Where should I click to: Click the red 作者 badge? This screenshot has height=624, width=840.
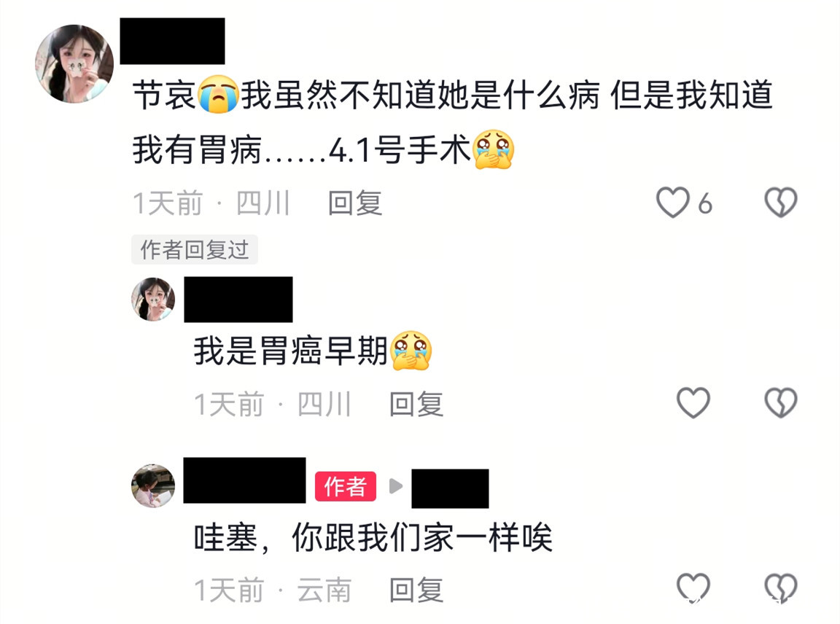coord(346,486)
